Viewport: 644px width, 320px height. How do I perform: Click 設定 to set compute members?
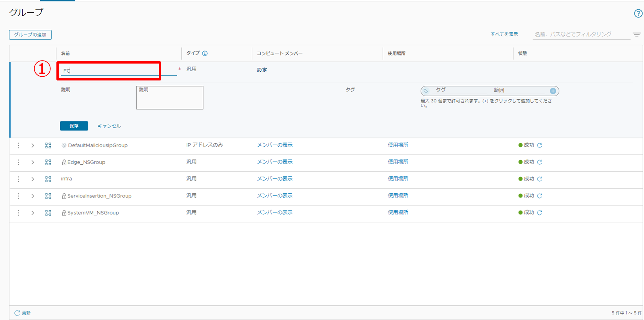click(x=262, y=70)
